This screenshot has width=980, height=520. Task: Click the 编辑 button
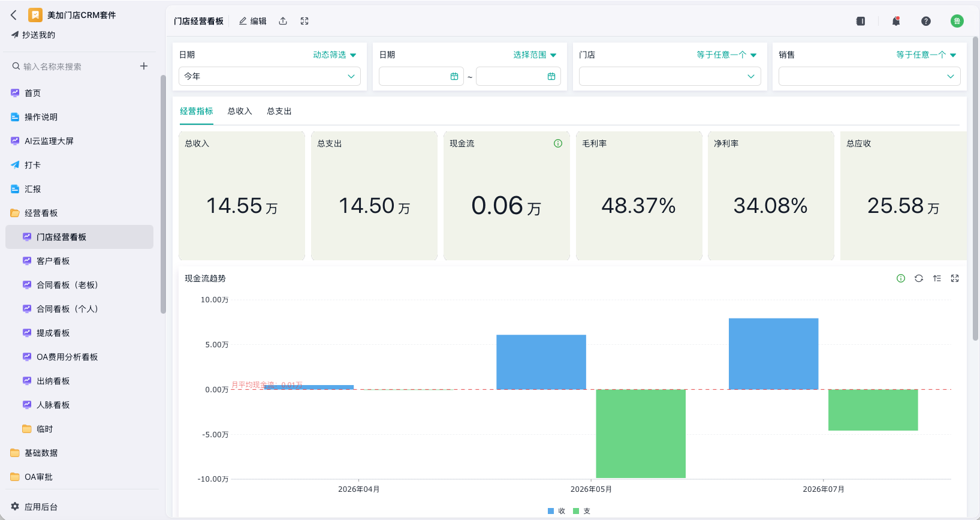(252, 21)
